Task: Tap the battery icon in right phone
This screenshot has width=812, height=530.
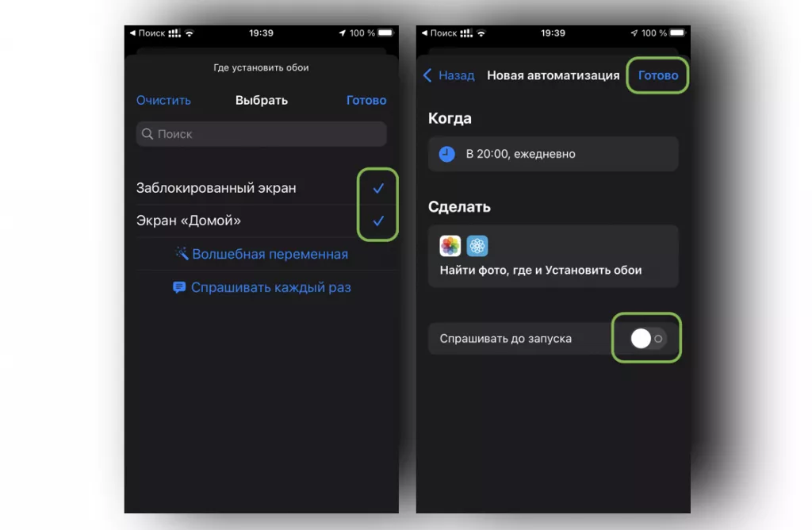Action: [x=677, y=33]
